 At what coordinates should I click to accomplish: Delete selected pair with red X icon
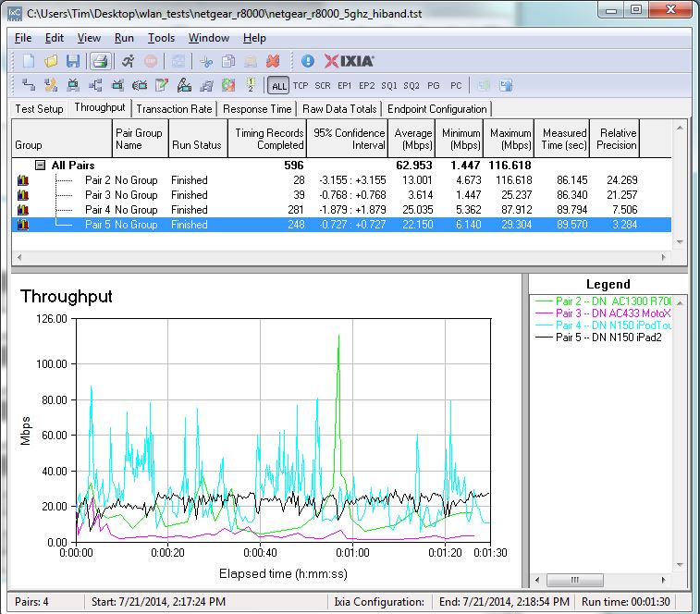tap(273, 61)
